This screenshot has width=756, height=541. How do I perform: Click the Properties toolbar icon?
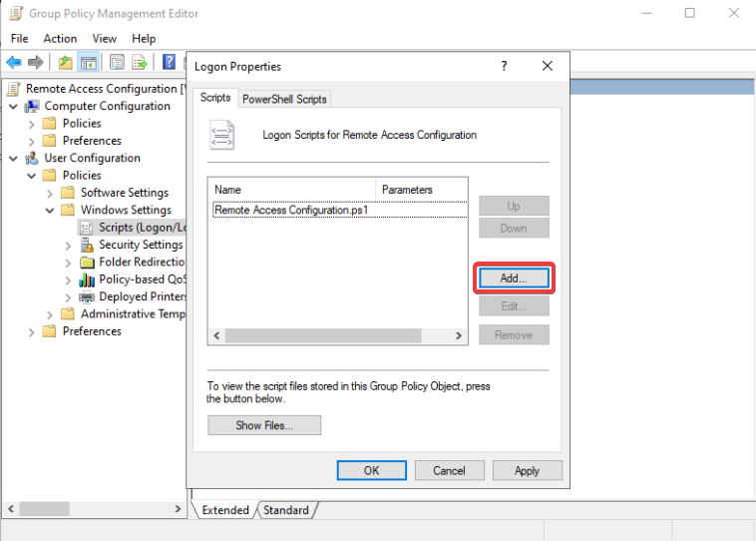pyautogui.click(x=117, y=63)
